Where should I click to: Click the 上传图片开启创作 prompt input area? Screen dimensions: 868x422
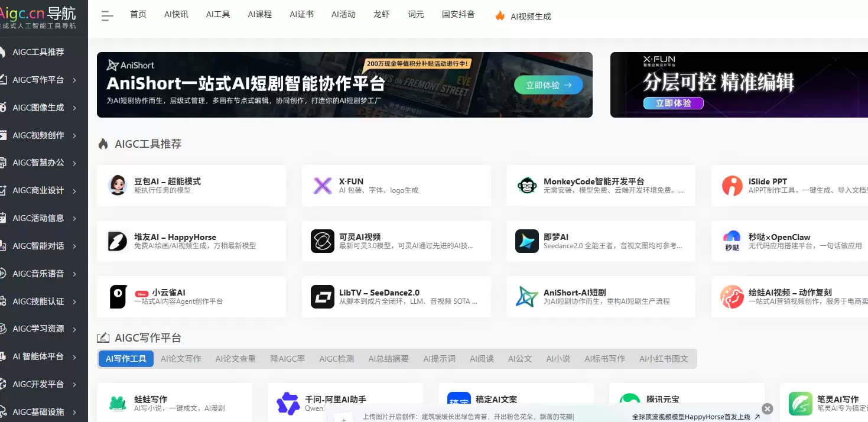tap(467, 417)
